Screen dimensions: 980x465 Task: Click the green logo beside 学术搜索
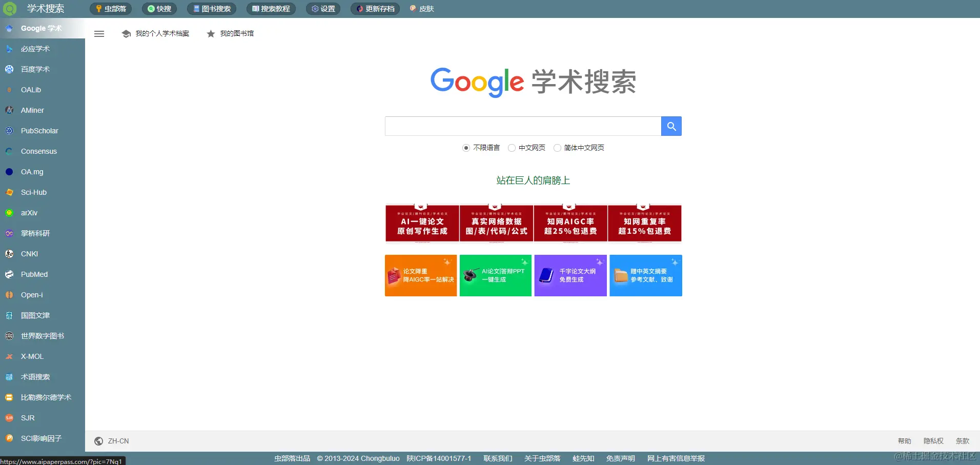click(x=10, y=9)
